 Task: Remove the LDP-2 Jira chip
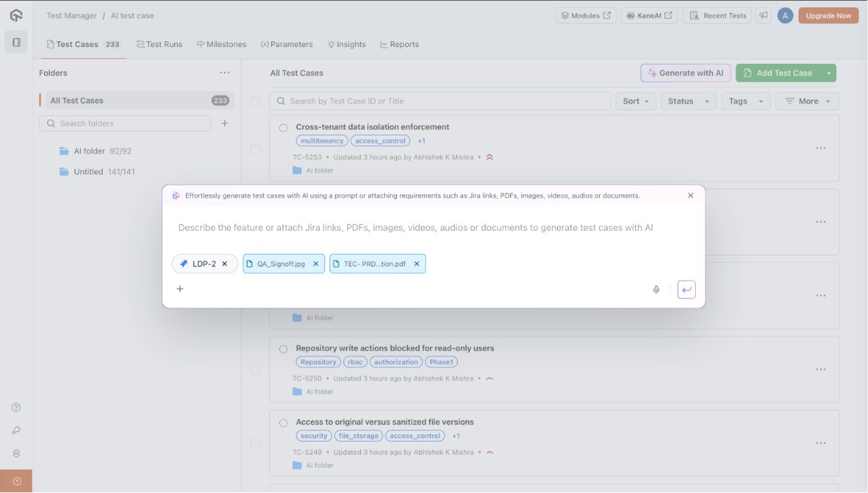[224, 264]
